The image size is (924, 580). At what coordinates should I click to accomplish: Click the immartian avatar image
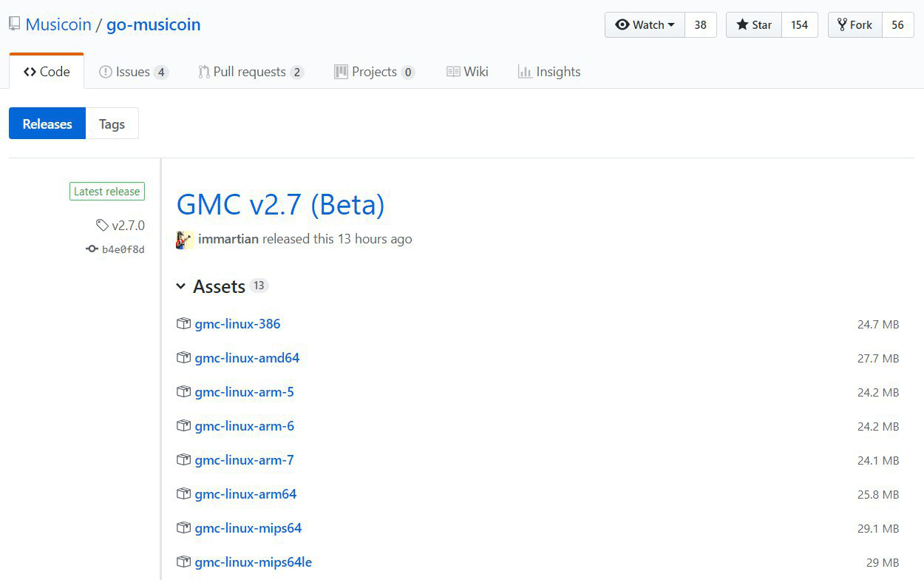click(x=185, y=239)
